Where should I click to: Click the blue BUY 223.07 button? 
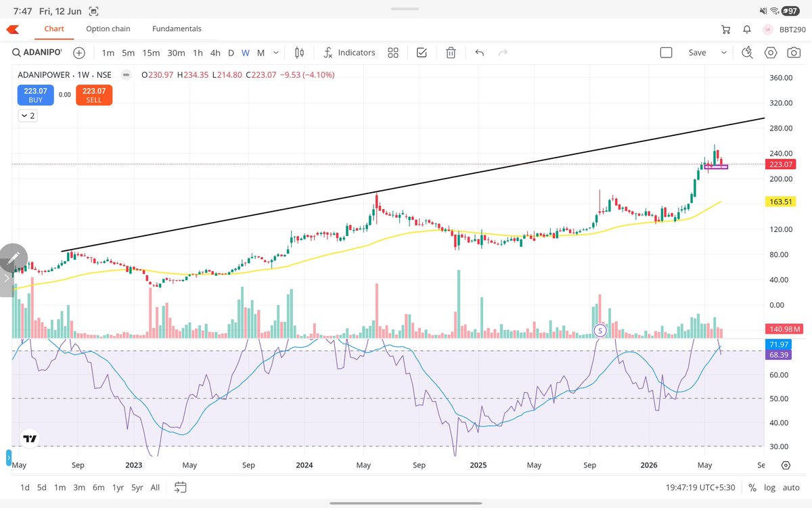35,95
